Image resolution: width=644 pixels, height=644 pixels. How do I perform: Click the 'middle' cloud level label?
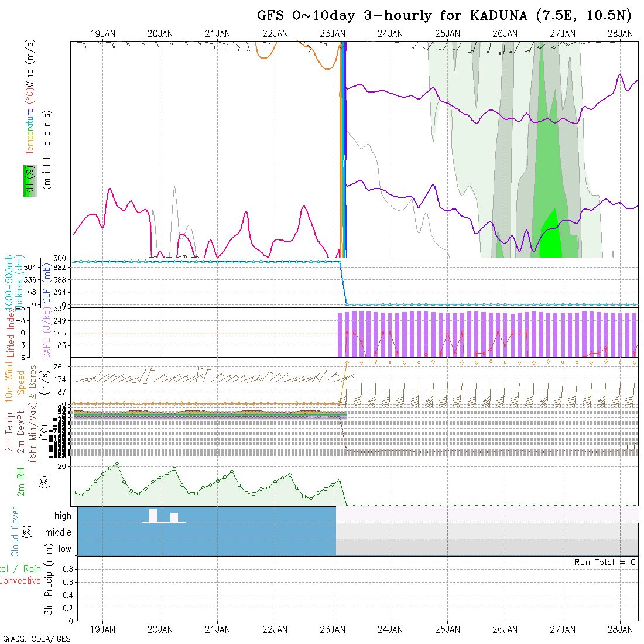click(x=58, y=533)
